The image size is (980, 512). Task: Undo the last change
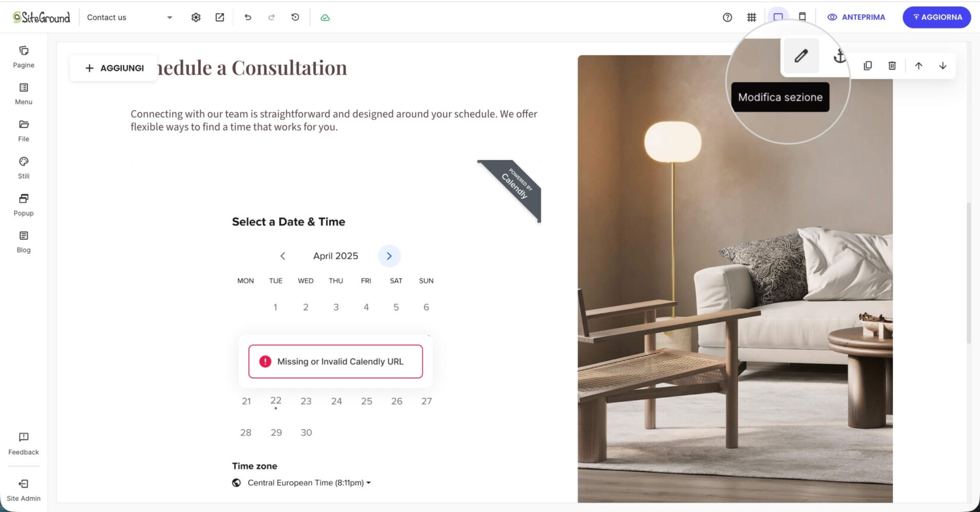pyautogui.click(x=248, y=17)
